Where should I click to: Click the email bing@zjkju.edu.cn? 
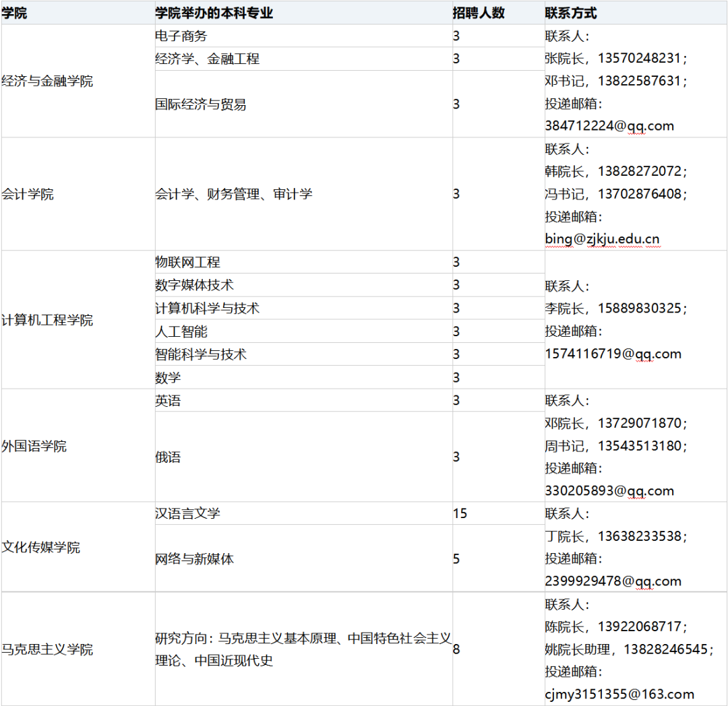(602, 239)
